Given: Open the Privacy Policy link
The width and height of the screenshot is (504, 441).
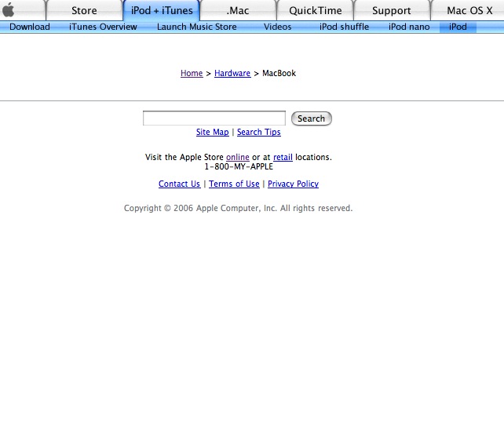Looking at the screenshot, I should tap(293, 184).
